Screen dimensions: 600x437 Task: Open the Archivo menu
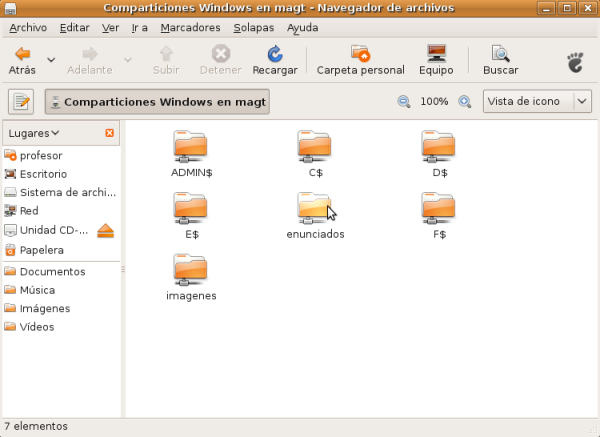(x=27, y=27)
